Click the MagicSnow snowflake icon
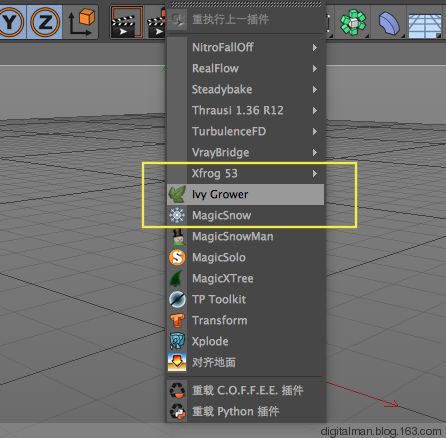The width and height of the screenshot is (446, 438). (177, 215)
